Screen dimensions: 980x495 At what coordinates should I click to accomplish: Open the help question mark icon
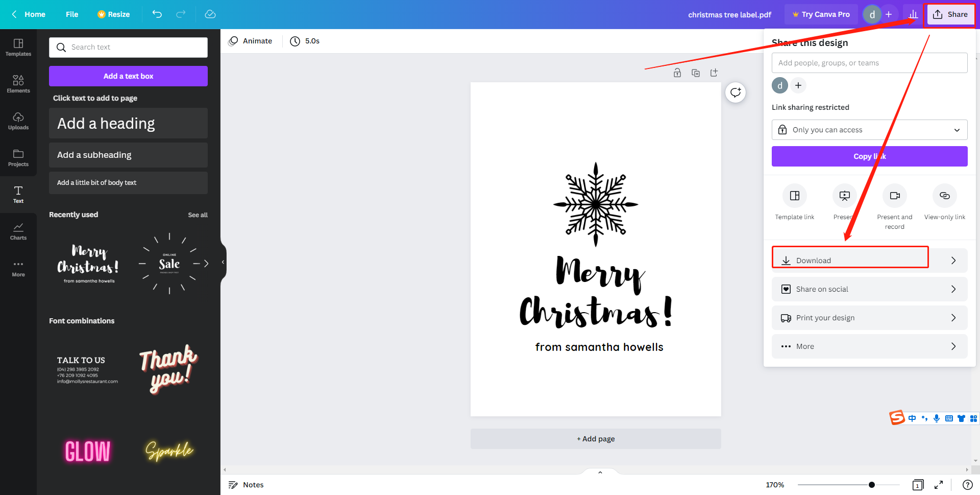(x=967, y=485)
